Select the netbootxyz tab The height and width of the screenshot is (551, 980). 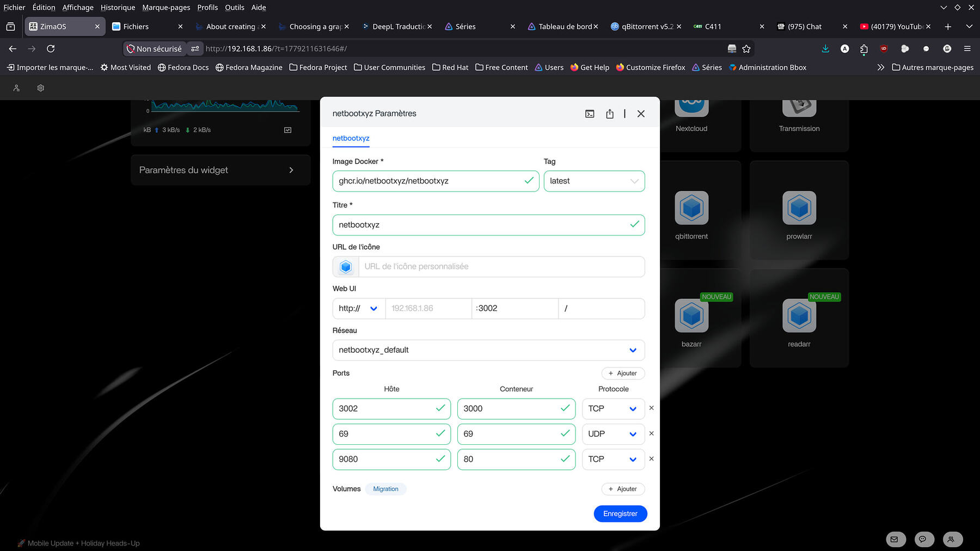[351, 138]
